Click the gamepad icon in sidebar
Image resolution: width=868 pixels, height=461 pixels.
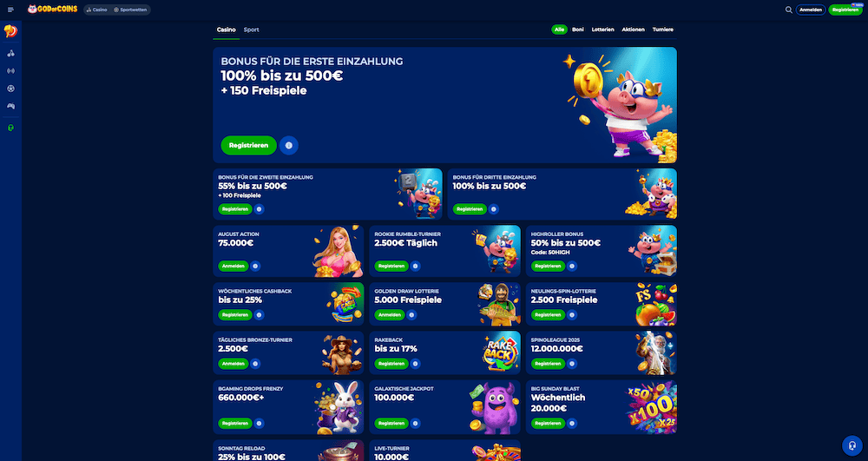(x=10, y=106)
